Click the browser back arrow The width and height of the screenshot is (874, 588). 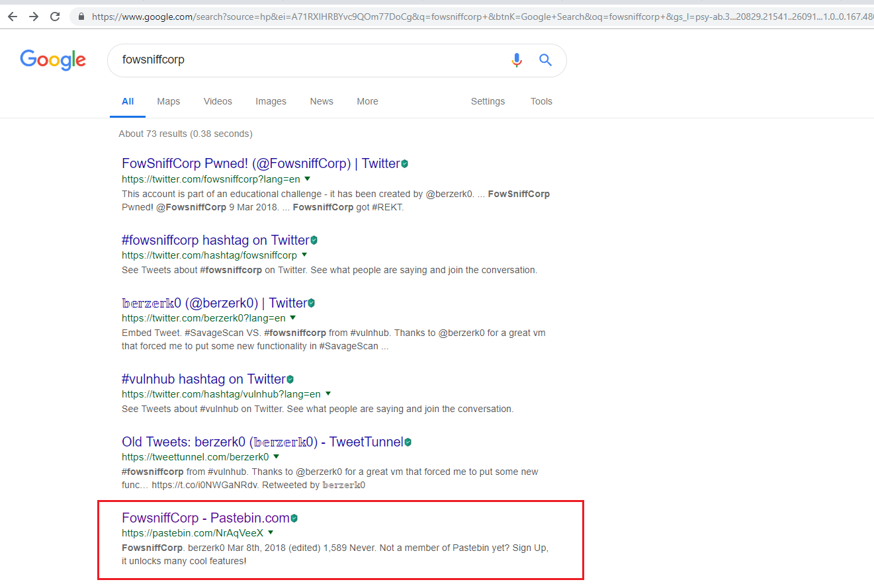click(12, 17)
